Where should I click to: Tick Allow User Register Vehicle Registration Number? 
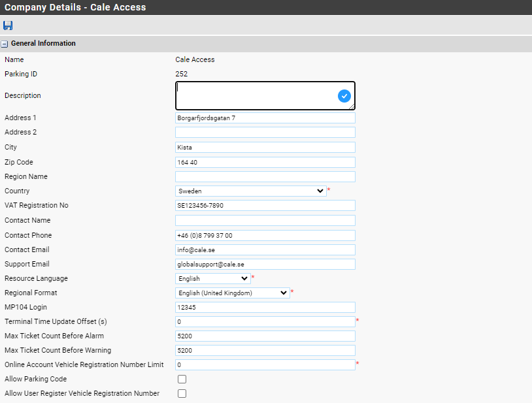[x=182, y=393]
